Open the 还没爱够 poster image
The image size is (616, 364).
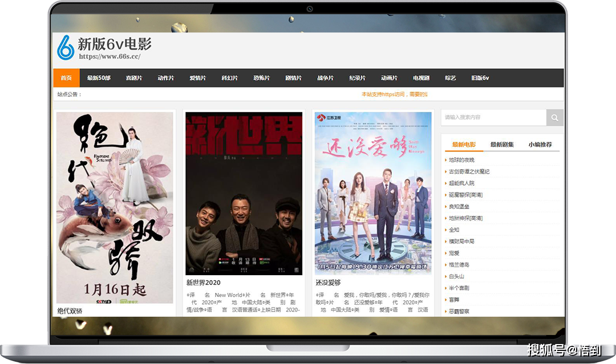click(373, 193)
